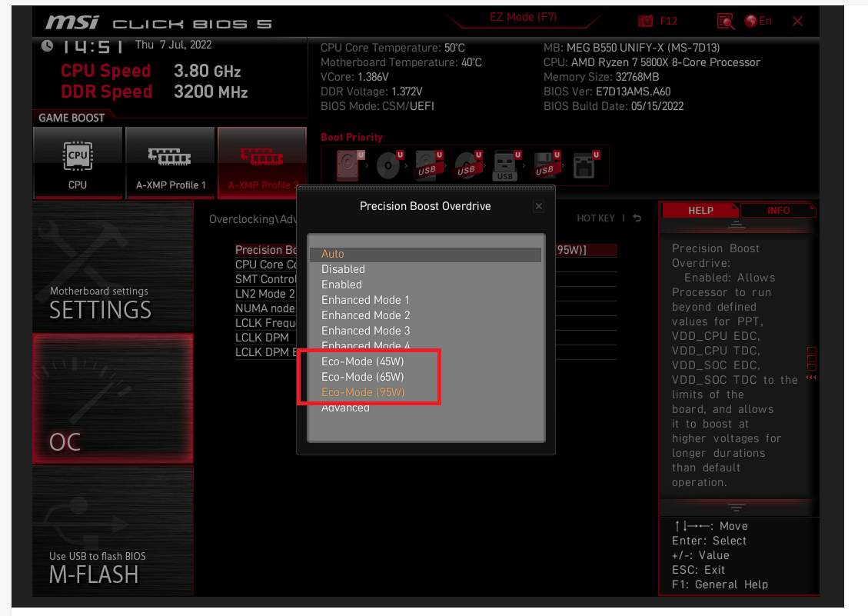Click the CPU Speed 3.80 GHz readout
Viewport: 868px width, 616px height.
coord(151,71)
